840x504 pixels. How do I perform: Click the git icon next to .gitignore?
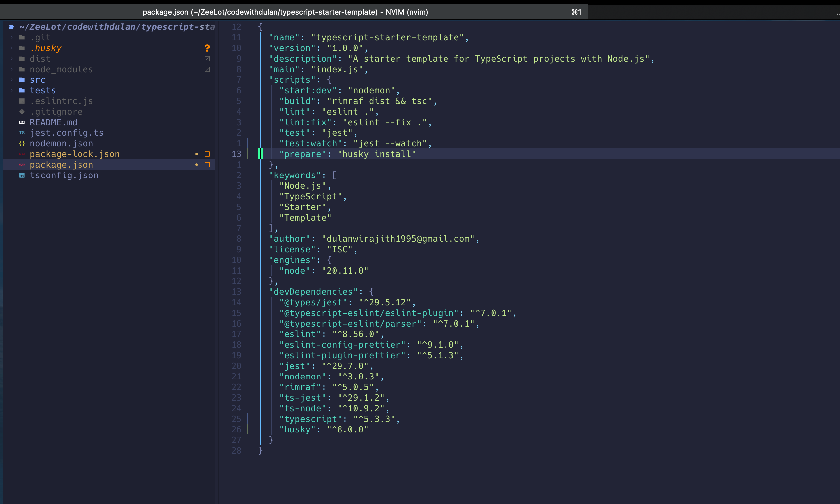point(22,112)
